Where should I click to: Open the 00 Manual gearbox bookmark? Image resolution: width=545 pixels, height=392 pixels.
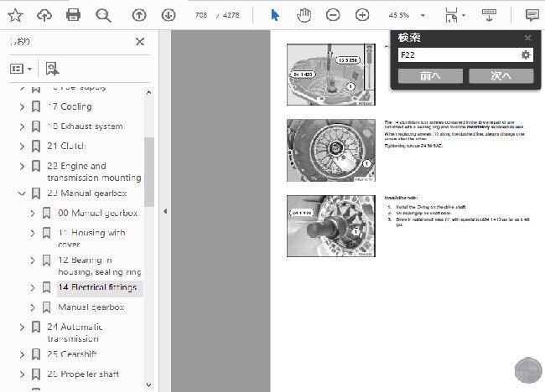[97, 213]
